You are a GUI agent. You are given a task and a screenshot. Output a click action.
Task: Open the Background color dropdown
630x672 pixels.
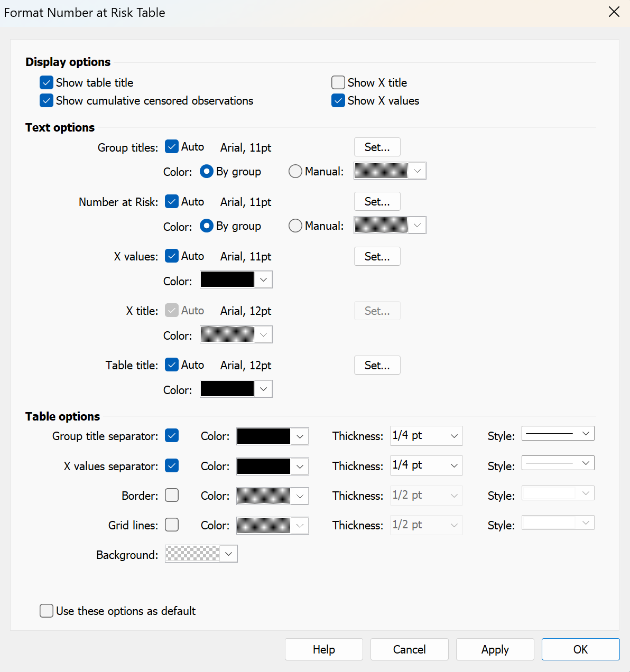(x=229, y=554)
